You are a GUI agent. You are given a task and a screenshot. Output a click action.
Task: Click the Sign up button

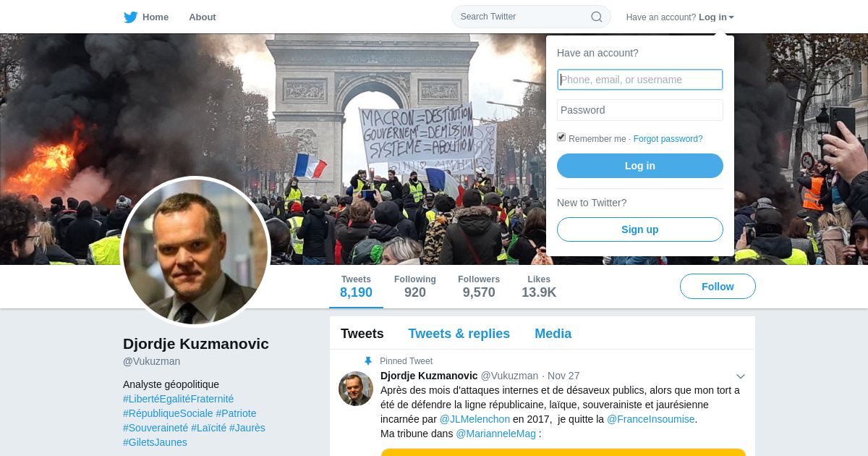pos(640,229)
